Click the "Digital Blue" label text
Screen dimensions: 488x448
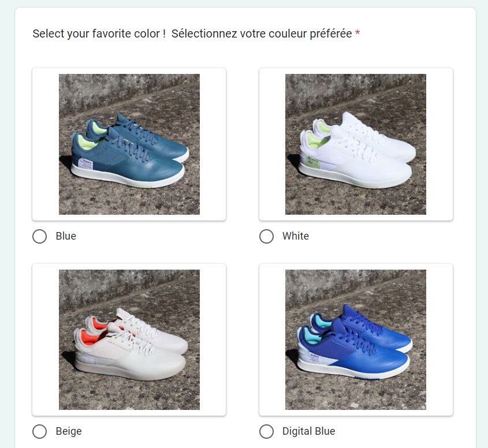coord(308,431)
